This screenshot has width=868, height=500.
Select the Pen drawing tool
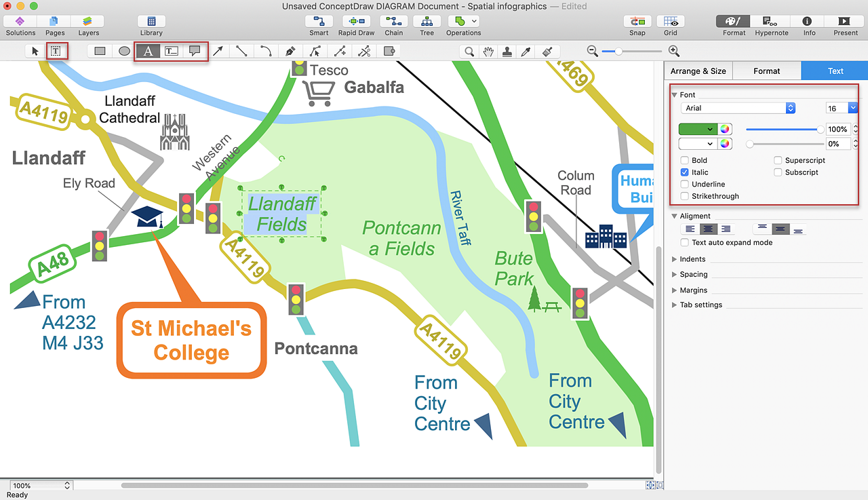coord(290,51)
